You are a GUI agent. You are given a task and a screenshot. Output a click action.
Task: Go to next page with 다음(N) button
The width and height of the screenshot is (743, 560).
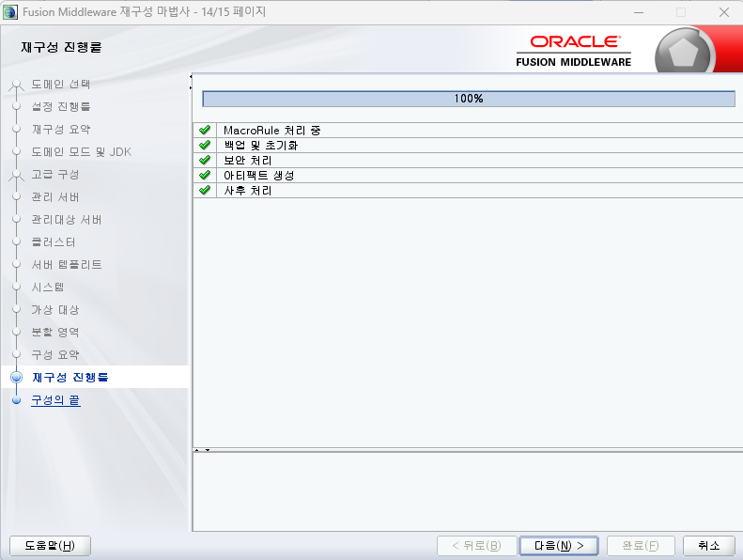pyautogui.click(x=559, y=546)
